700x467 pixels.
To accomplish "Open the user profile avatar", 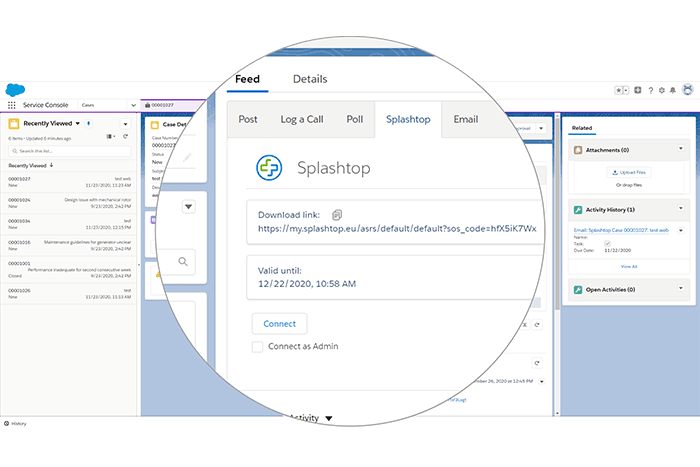I will (688, 90).
